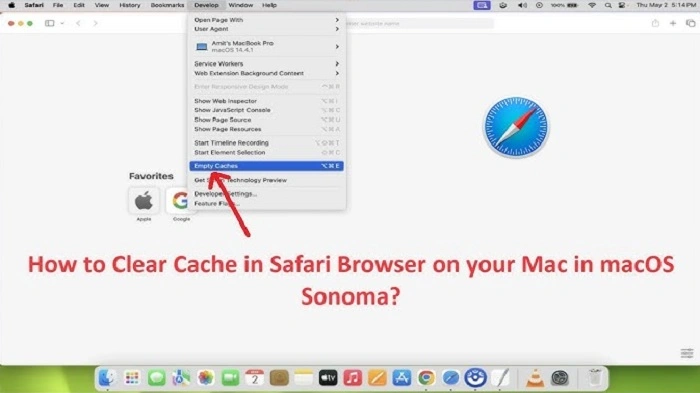Open Finder from the Dock
The image size is (700, 393).
107,378
